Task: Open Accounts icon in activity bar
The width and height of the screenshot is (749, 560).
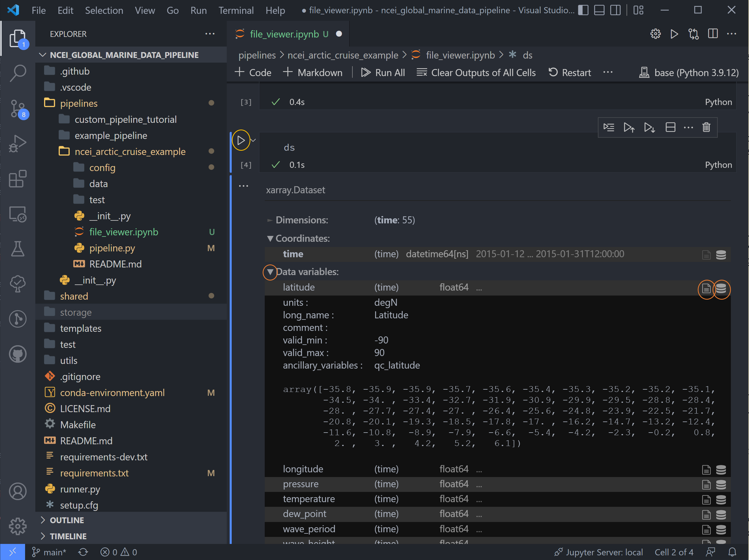Action: (18, 491)
